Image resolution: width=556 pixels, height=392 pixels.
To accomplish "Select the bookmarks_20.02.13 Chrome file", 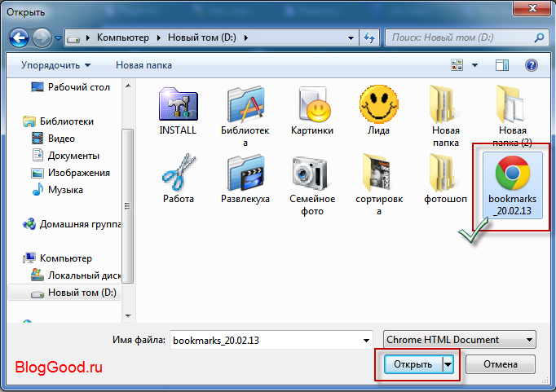I will pyautogui.click(x=513, y=185).
